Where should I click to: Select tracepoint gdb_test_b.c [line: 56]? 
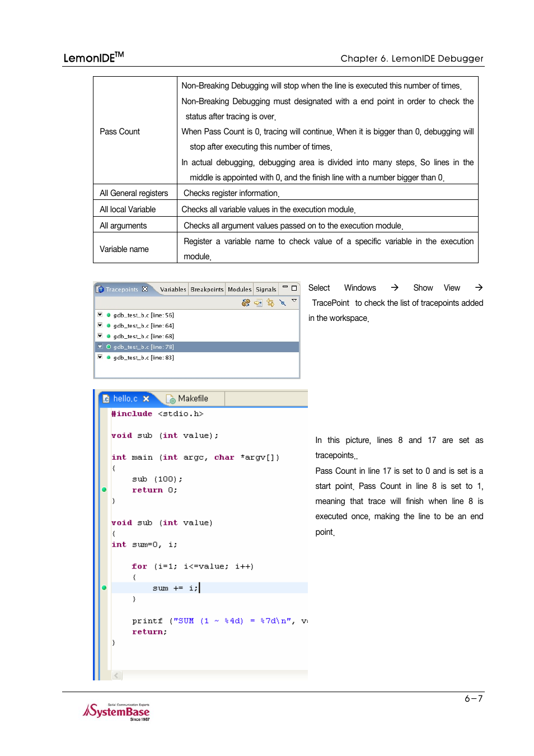pos(143,315)
